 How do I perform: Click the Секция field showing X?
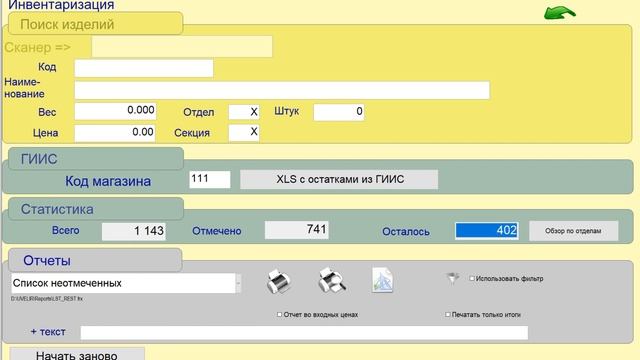click(x=244, y=133)
